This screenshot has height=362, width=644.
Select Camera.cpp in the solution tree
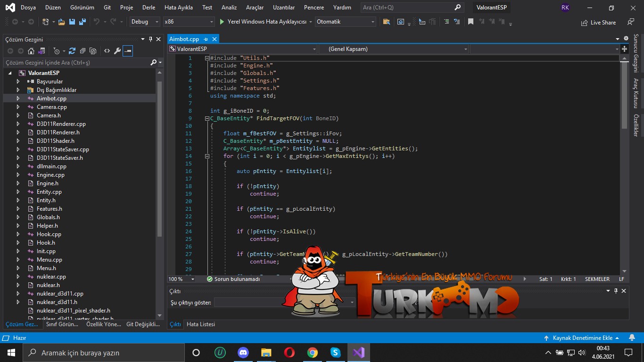pos(52,107)
